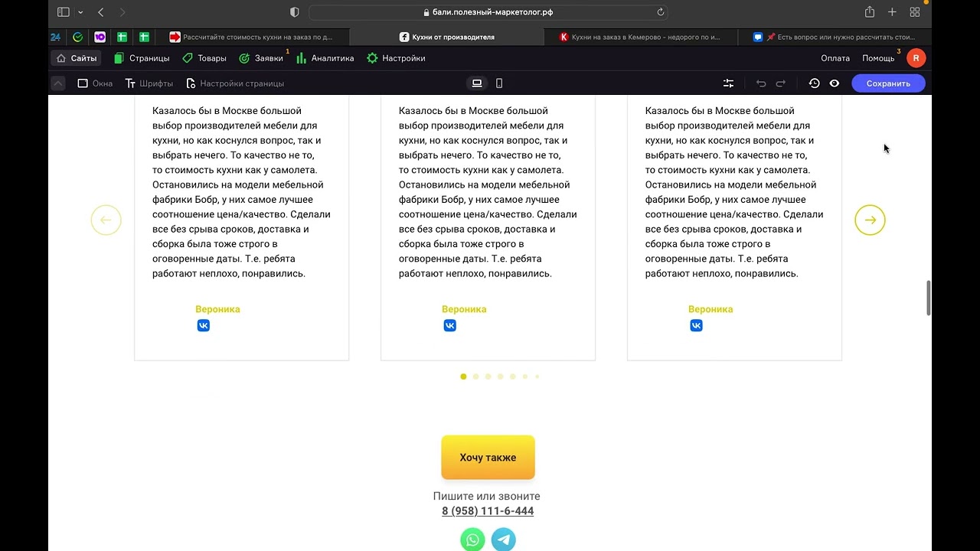This screenshot has height=551, width=980.
Task: Click the redo arrow icon
Action: 781,83
